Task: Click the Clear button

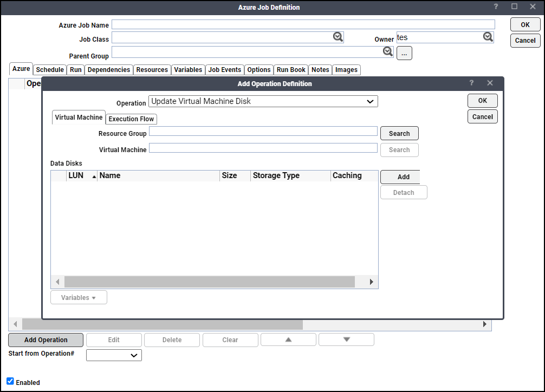Action: [230, 340]
